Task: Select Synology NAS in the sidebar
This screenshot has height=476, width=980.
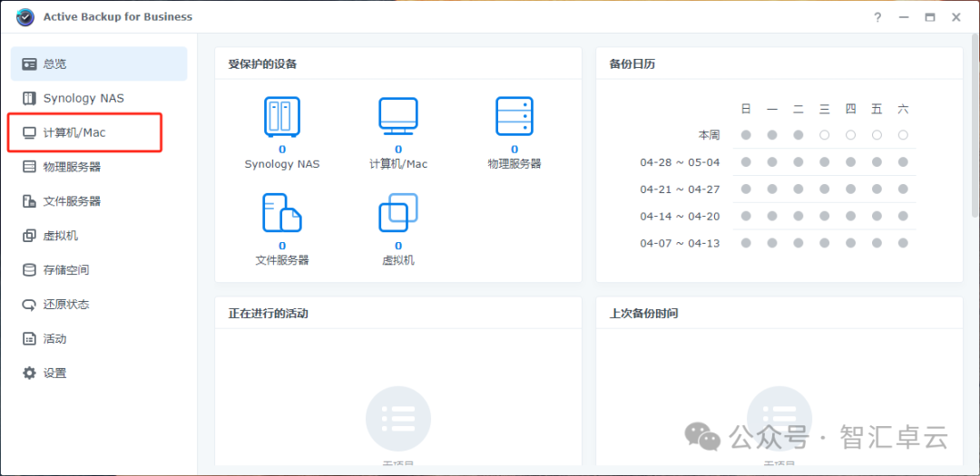Action: pyautogui.click(x=99, y=98)
